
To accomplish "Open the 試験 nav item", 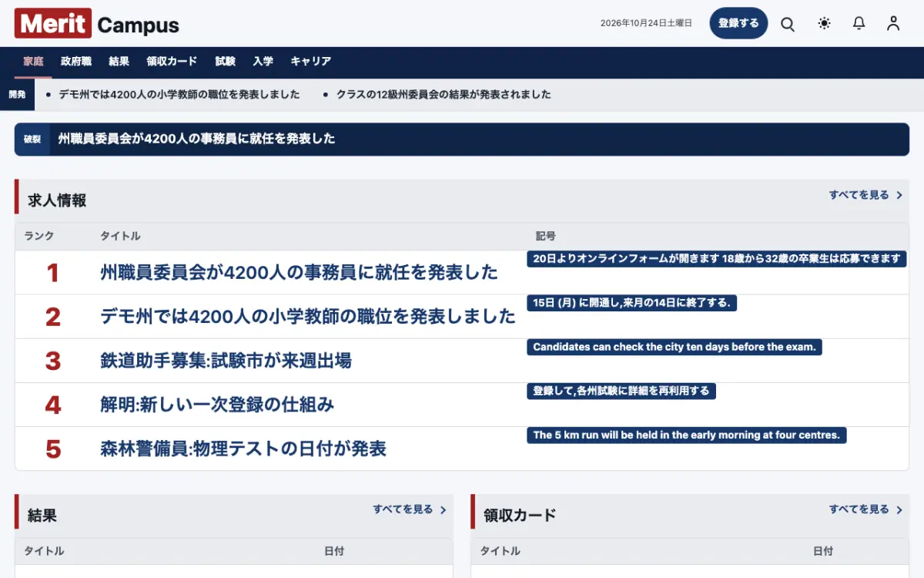I will [x=225, y=62].
